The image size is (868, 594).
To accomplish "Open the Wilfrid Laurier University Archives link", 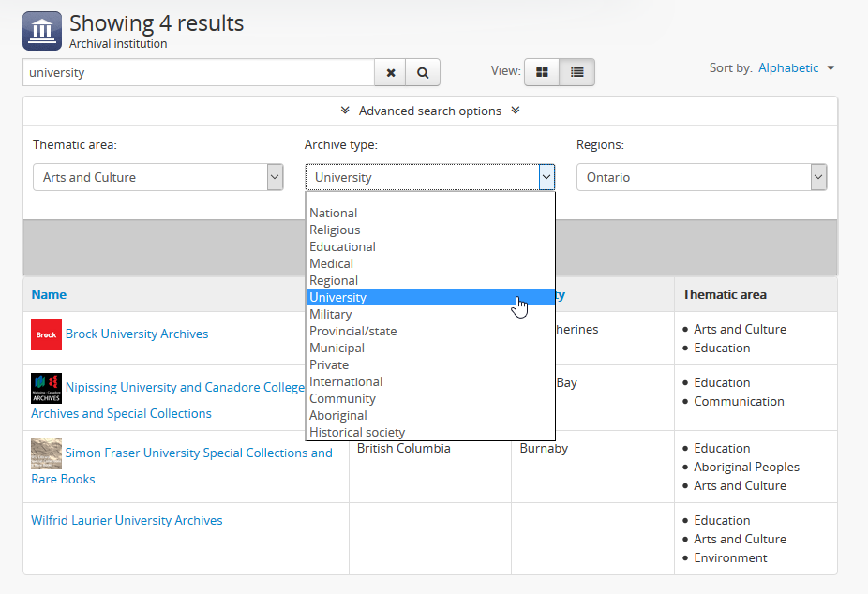I will (x=127, y=520).
